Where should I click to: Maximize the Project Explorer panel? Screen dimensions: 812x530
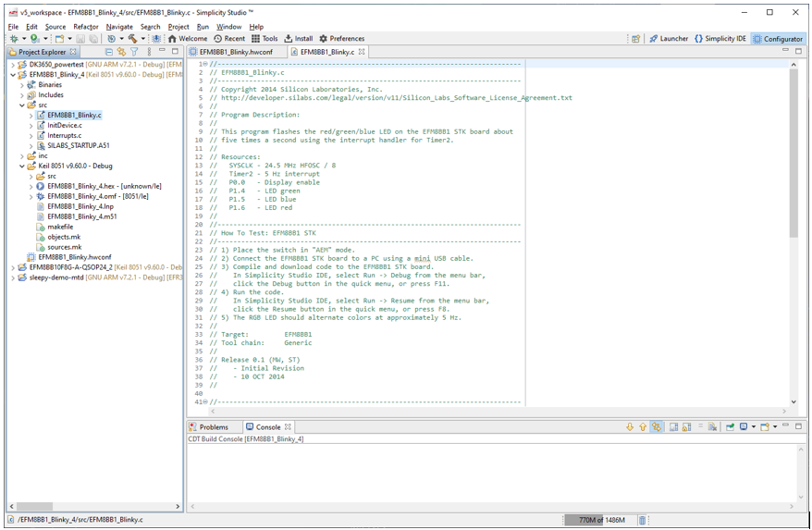click(175, 51)
